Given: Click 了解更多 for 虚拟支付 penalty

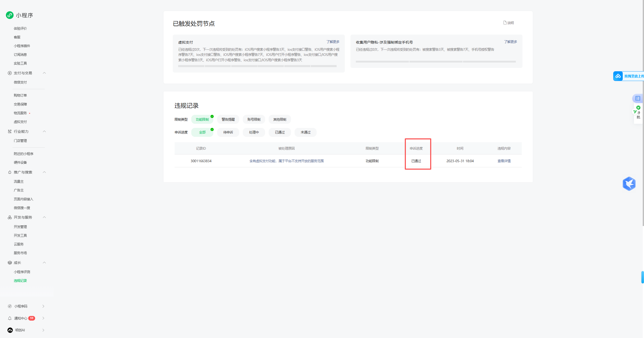Looking at the screenshot, I should coord(333,42).
